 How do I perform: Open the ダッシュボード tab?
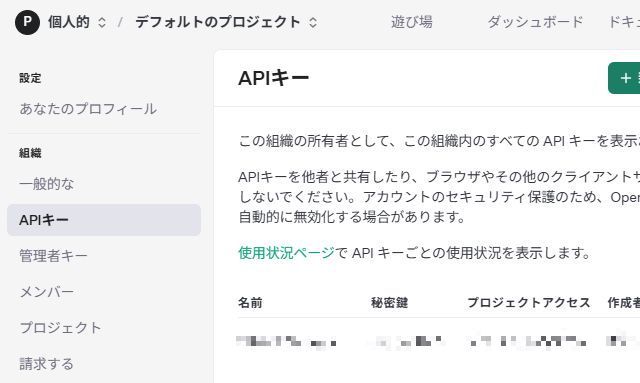tap(535, 22)
